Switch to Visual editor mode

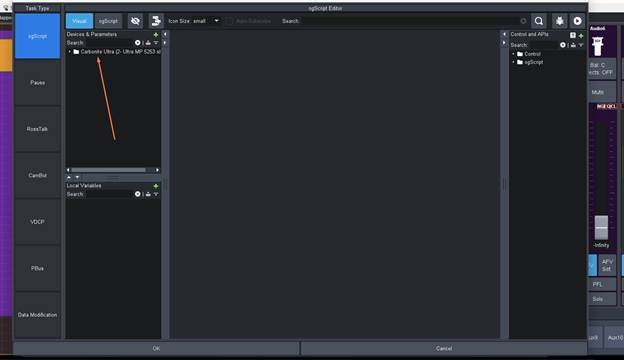79,21
